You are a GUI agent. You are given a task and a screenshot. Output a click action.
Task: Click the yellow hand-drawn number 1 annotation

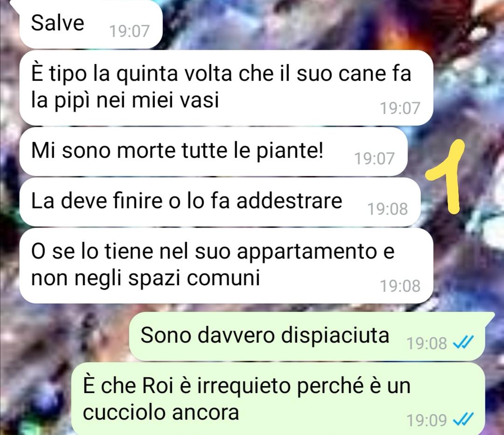coord(446,176)
